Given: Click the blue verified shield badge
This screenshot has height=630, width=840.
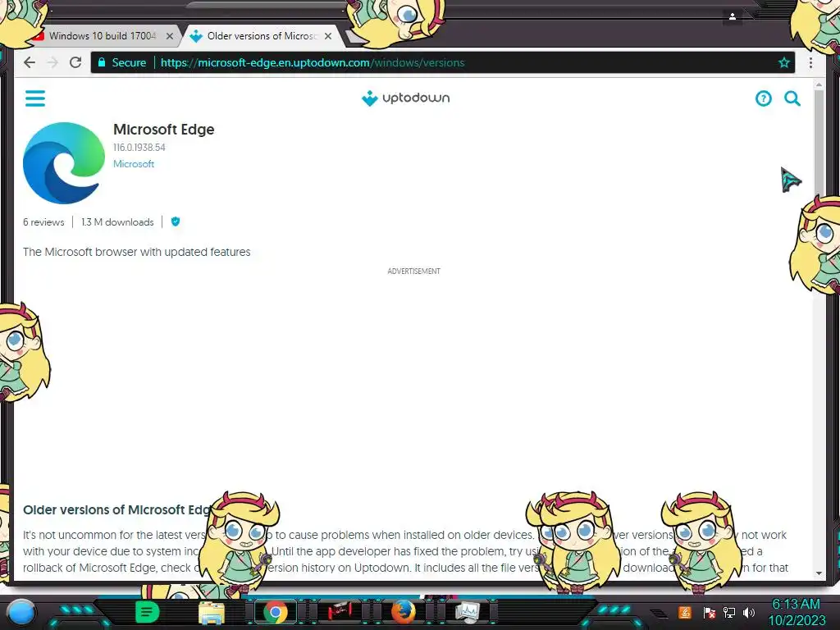Looking at the screenshot, I should coord(176,221).
